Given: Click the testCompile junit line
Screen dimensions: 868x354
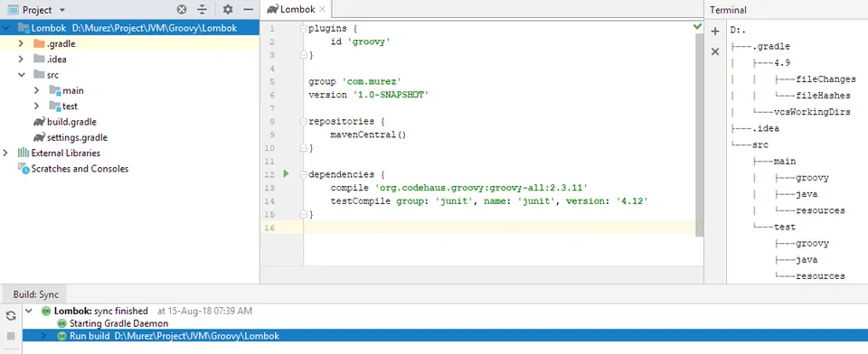Looking at the screenshot, I should [x=489, y=200].
